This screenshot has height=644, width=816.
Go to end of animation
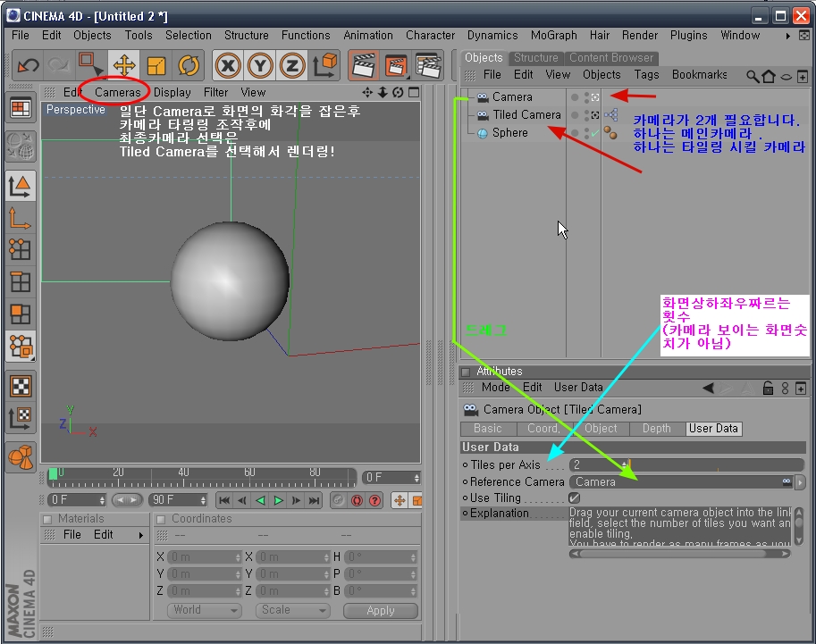click(314, 501)
